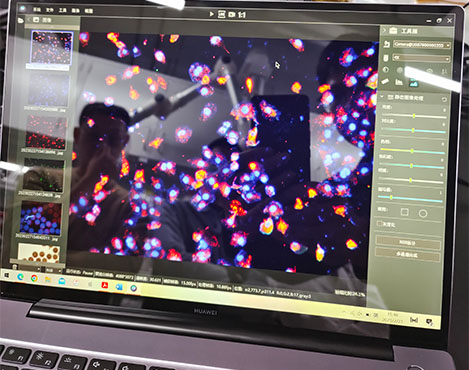Click the 1:1 zoom icon

(242, 15)
